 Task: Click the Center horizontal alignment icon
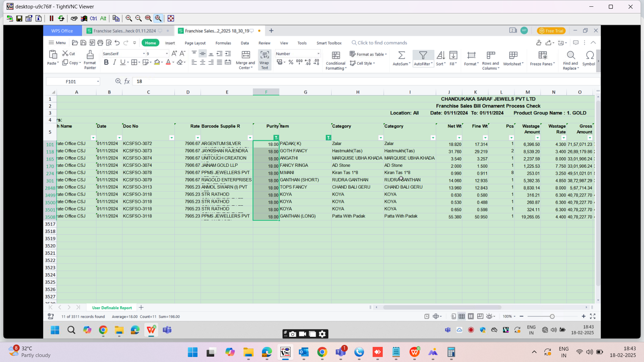pos(203,62)
